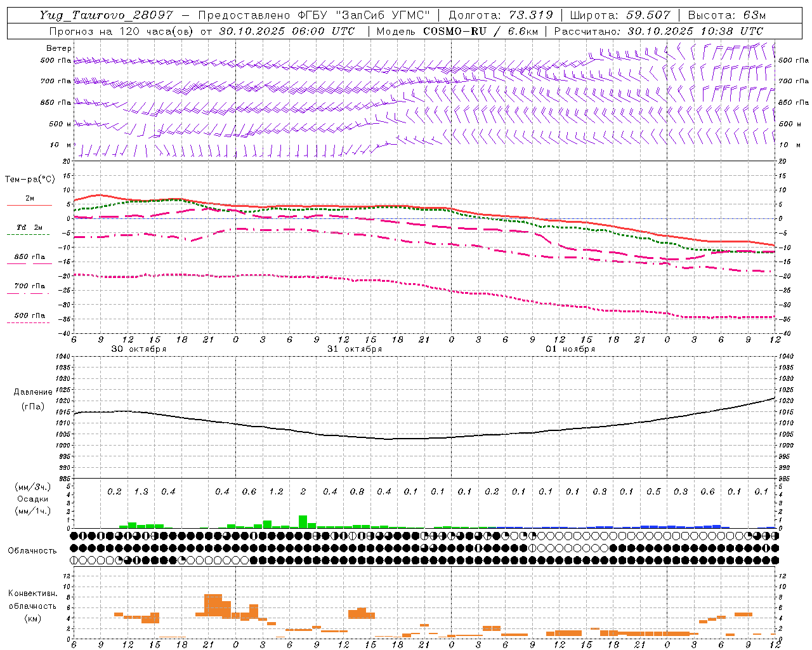Click the 'Td 2м' dew point legend entry
This screenshot has width=812, height=650.
(29, 227)
